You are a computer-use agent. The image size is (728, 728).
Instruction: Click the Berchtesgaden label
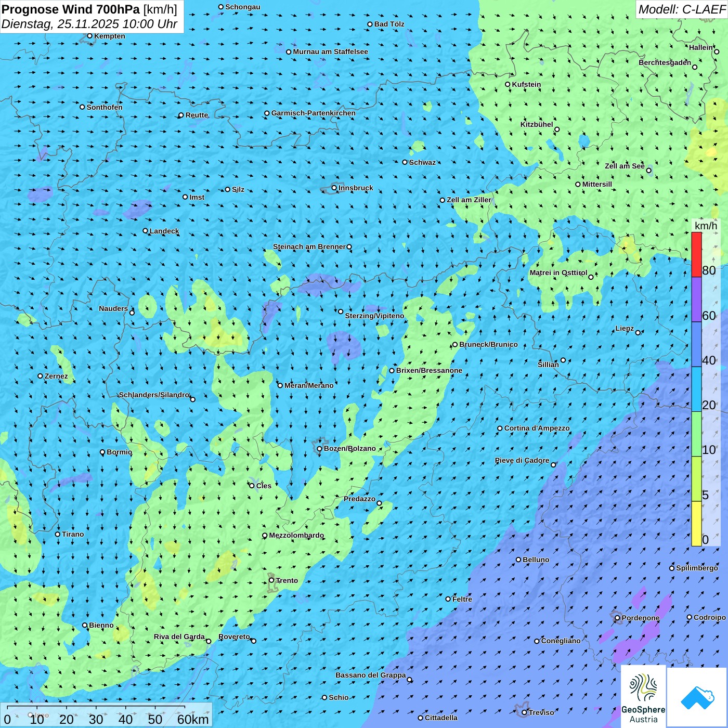coord(665,62)
